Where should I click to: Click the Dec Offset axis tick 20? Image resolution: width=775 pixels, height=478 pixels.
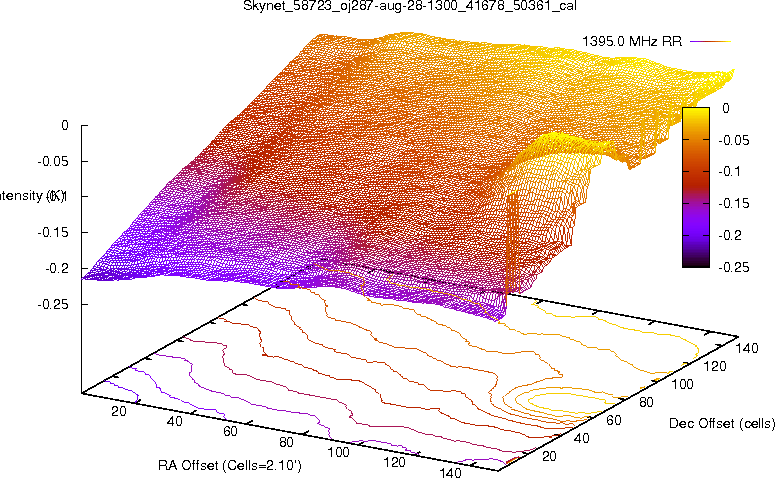[549, 456]
